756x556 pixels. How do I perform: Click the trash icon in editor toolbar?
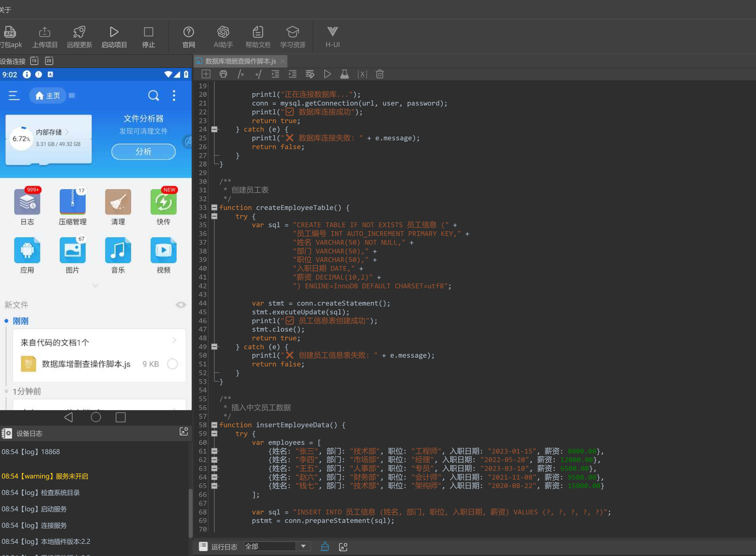(x=380, y=74)
